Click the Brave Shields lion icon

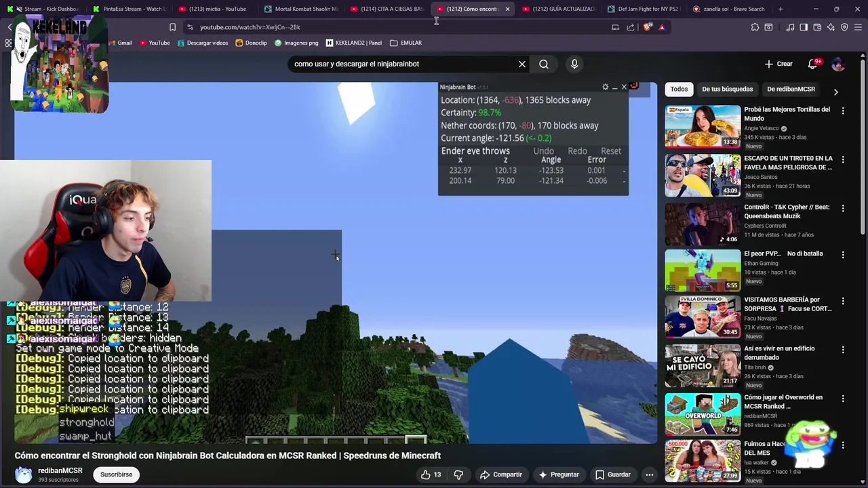[x=648, y=27]
